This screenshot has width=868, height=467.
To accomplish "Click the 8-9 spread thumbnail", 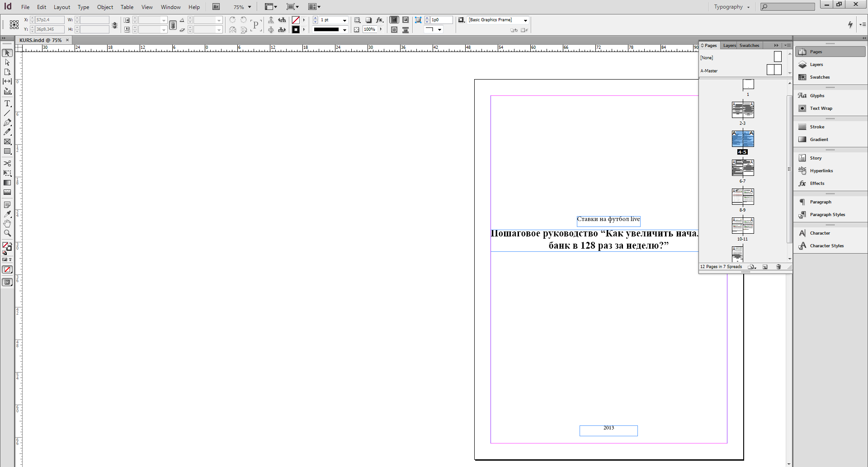I will [x=743, y=197].
